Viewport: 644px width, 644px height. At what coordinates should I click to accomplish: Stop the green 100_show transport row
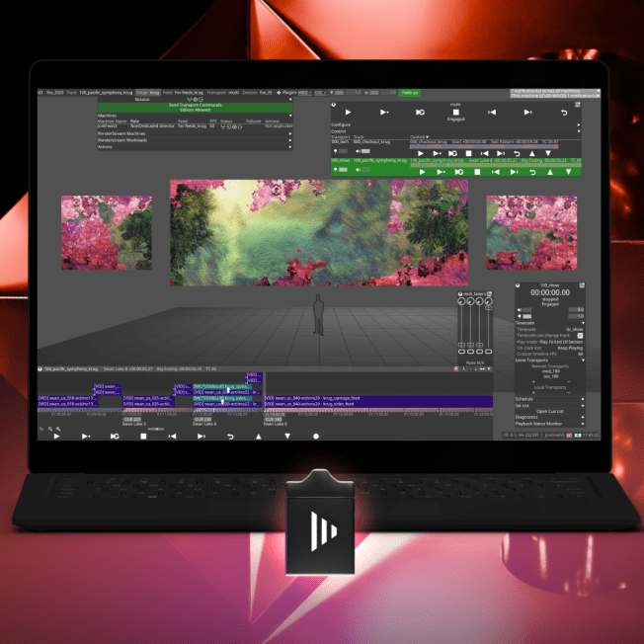[x=477, y=172]
